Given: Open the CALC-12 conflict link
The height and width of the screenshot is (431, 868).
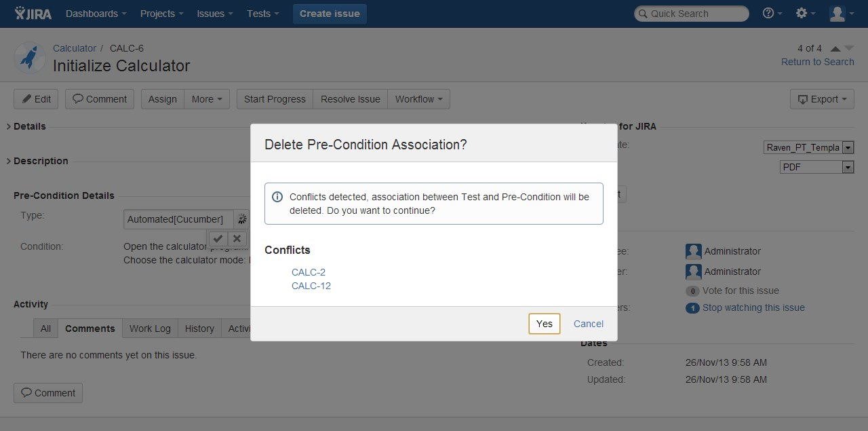Looking at the screenshot, I should (311, 286).
